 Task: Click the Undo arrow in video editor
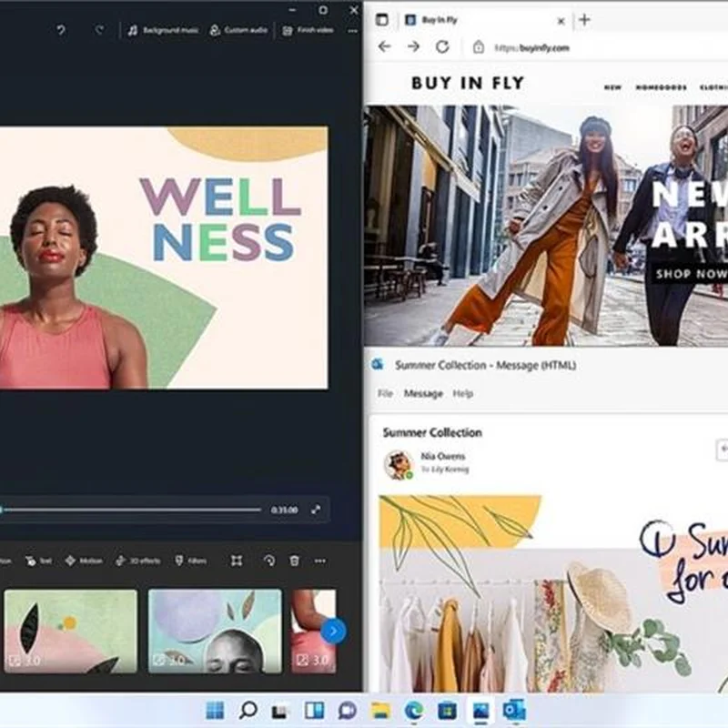[x=61, y=30]
